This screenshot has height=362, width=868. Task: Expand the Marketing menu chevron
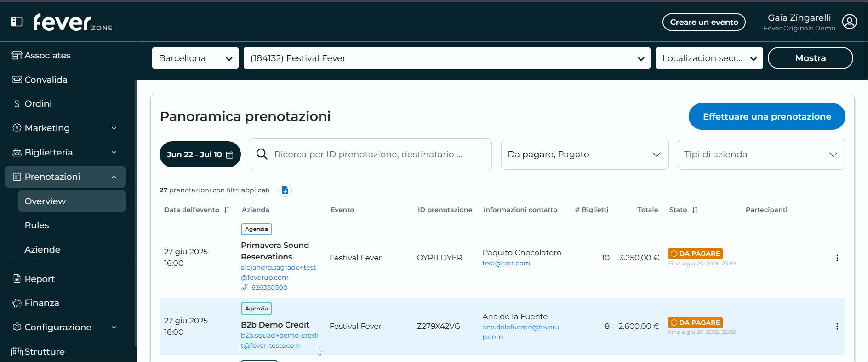pos(114,128)
